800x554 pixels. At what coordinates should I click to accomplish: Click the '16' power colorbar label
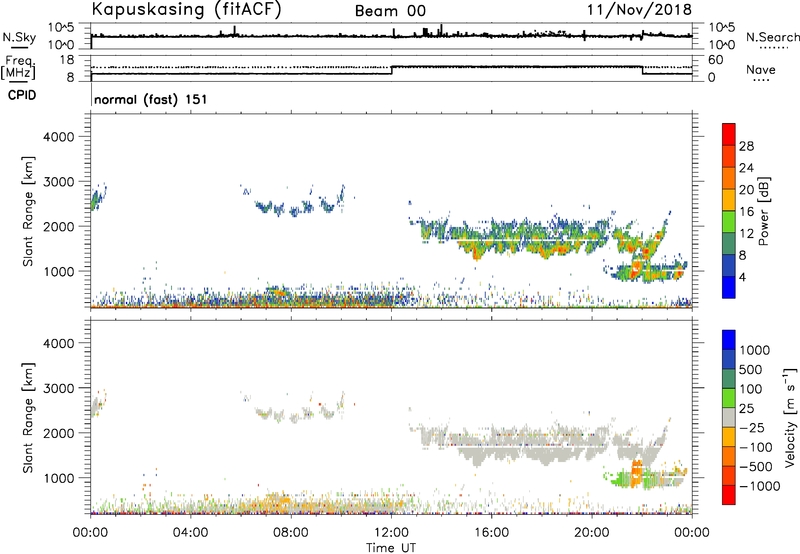coord(746,212)
